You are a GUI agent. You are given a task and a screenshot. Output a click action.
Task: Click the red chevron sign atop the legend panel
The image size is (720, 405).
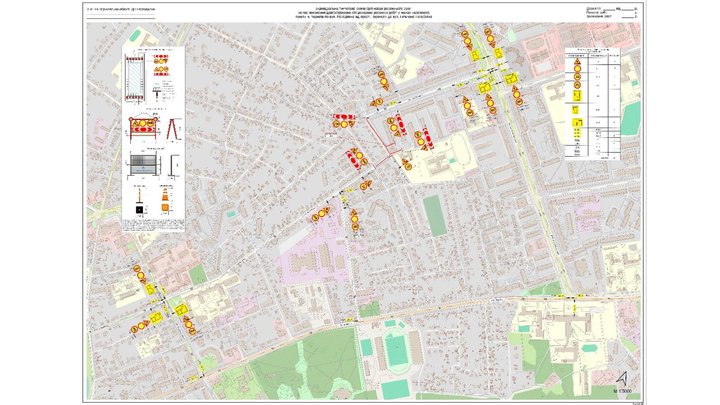click(161, 56)
